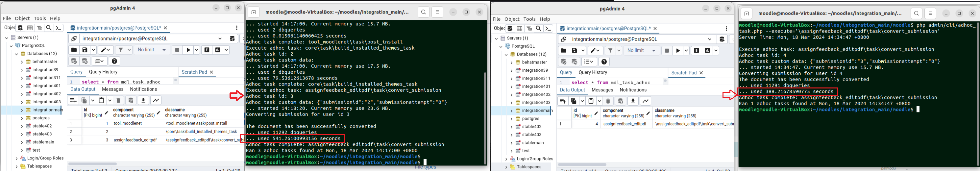Viewport: 980px width, 171px height.
Task: Open 'No limit' rows dropdown in right pgAdmin
Action: [x=642, y=51]
